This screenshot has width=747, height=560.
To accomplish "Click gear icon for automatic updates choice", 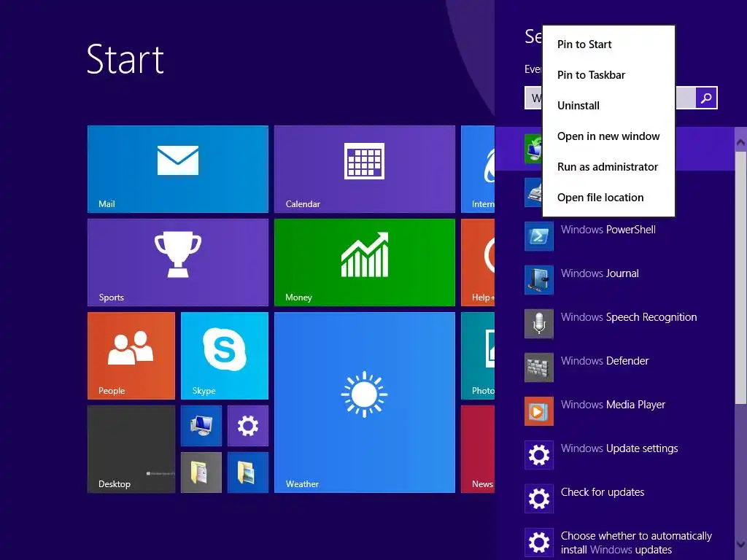I will (539, 542).
